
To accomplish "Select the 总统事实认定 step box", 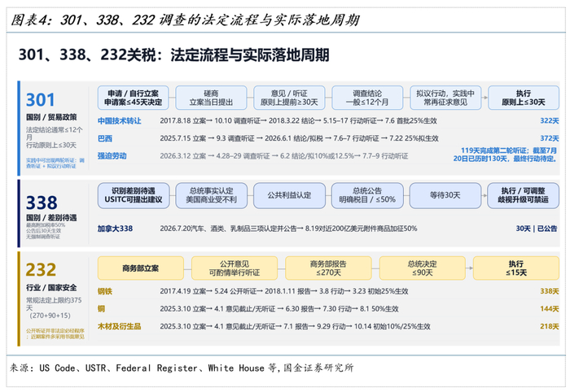I will point(211,196).
